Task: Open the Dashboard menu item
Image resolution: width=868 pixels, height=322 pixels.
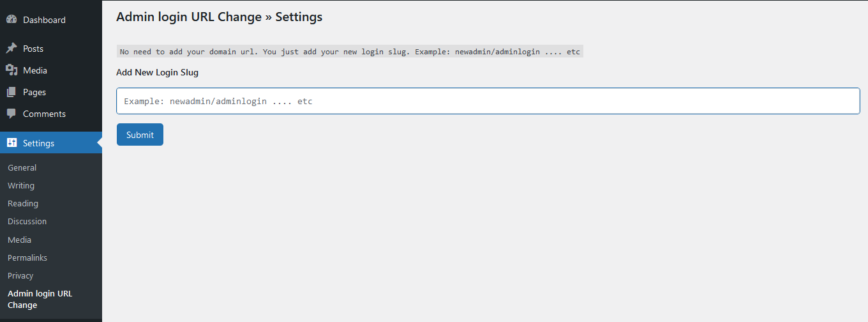Action: click(44, 20)
